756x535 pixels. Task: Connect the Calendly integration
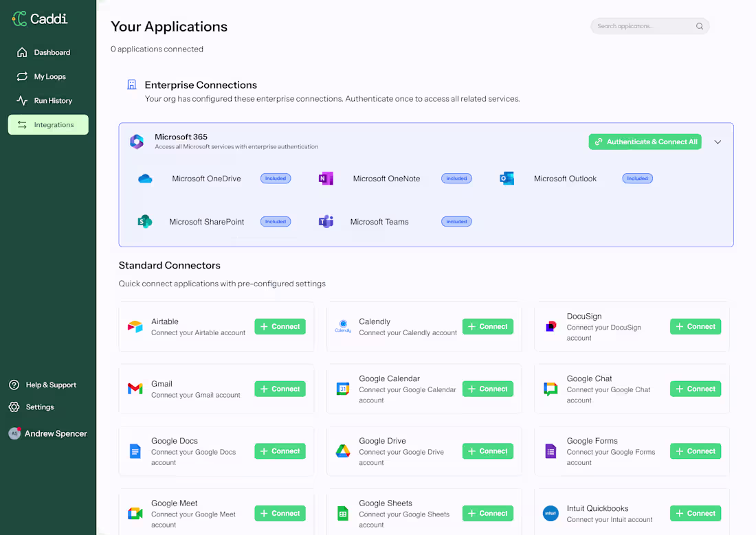pyautogui.click(x=488, y=326)
